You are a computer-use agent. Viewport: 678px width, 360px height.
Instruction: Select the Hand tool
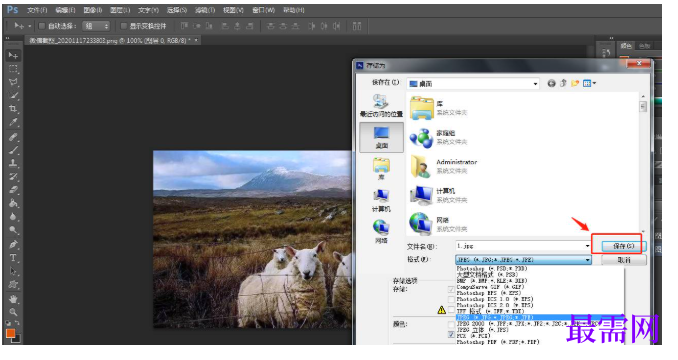(13, 299)
